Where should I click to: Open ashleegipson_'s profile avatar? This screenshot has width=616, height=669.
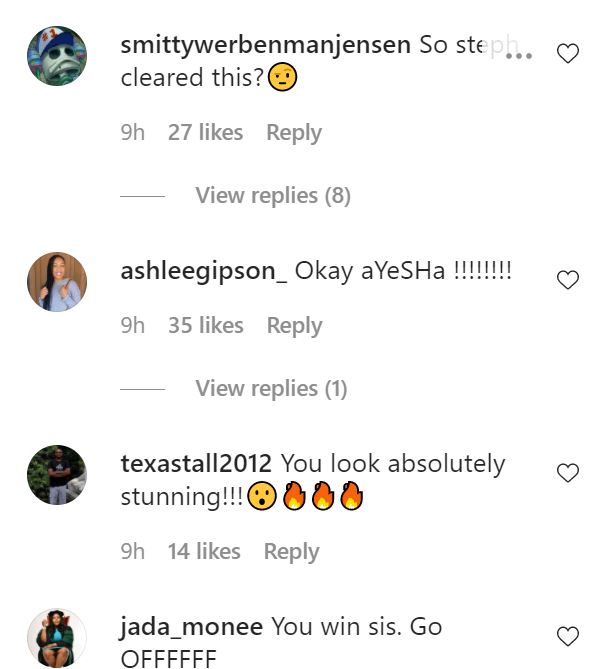click(56, 282)
